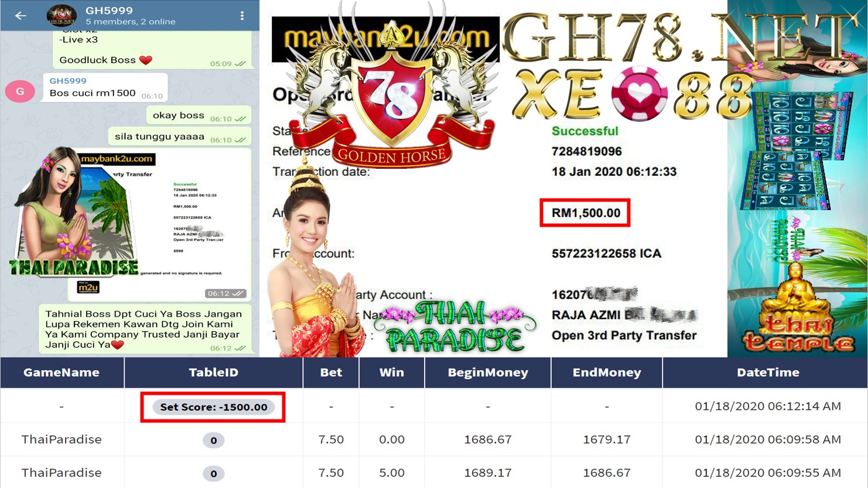Click the EndMoney column header
Image resolution: width=868 pixels, height=488 pixels.
click(x=607, y=373)
